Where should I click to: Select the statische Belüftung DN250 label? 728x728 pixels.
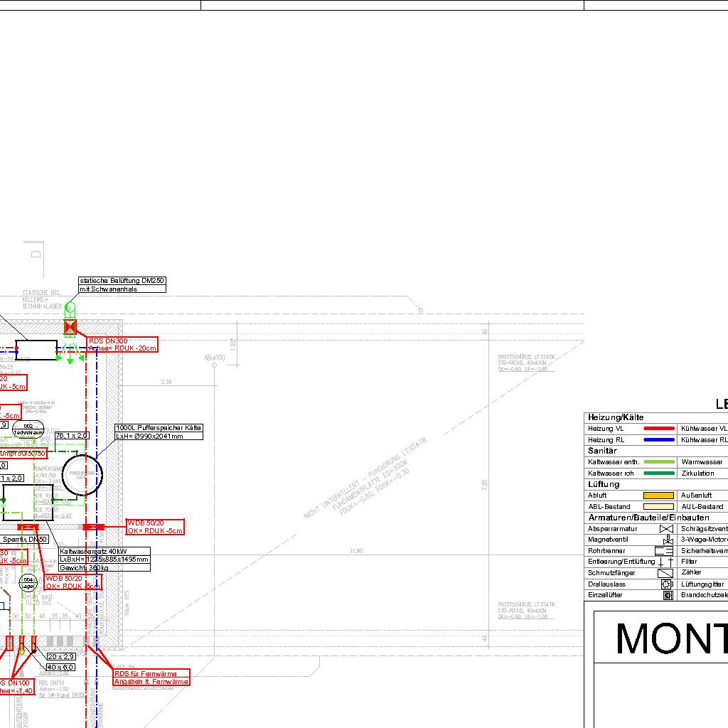coord(122,284)
